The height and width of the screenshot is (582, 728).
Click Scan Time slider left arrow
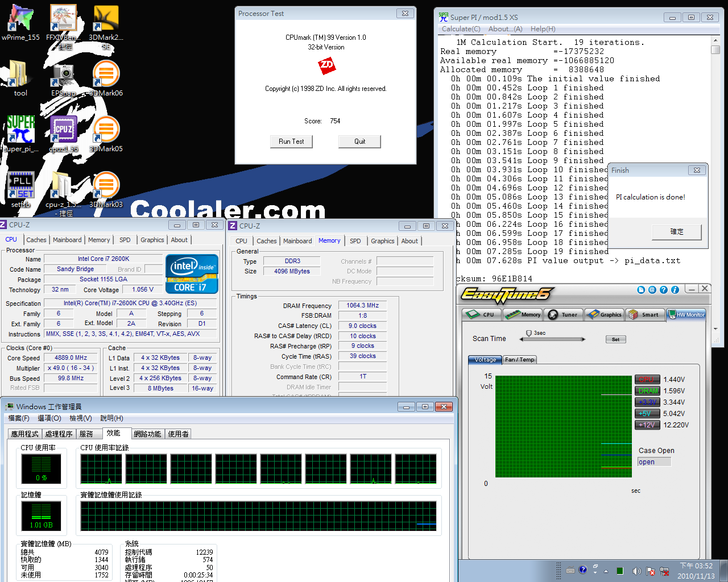[x=522, y=339]
